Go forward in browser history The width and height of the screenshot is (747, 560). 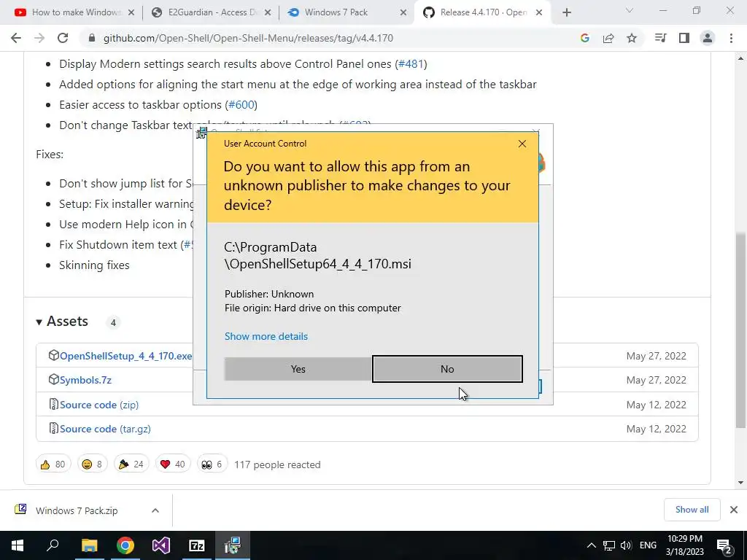pos(39,38)
